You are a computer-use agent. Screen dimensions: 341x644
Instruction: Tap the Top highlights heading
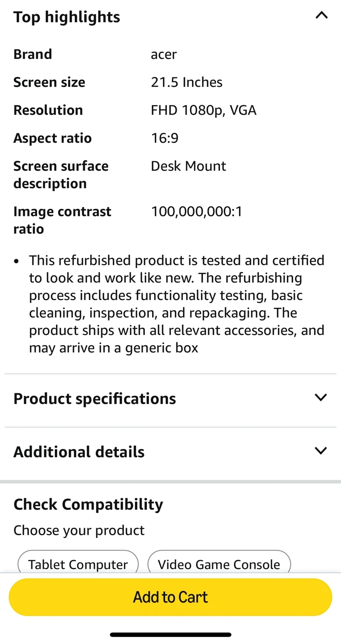[x=67, y=17]
